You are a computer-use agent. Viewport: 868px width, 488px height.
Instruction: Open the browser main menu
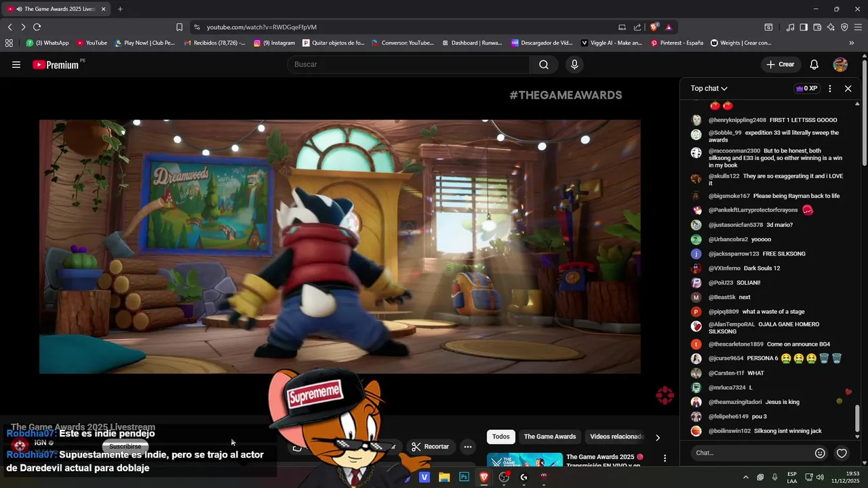859,27
